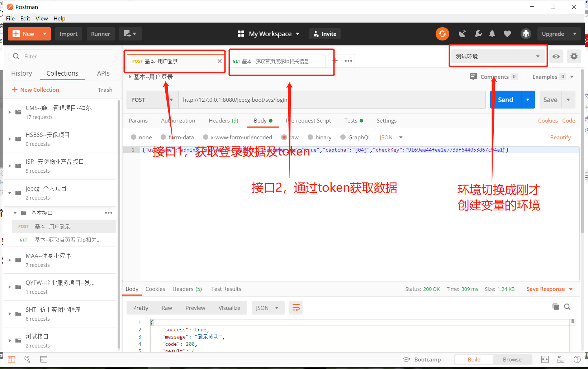Select the raw radio button for body type
This screenshot has height=369, width=588.
tap(284, 137)
